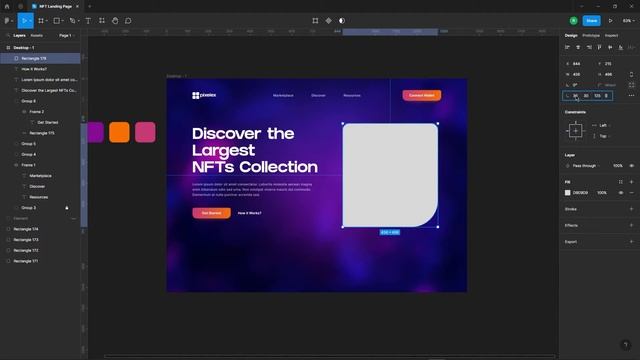Expand the Group 6 layer
The width and height of the screenshot is (640, 360).
click(x=16, y=101)
